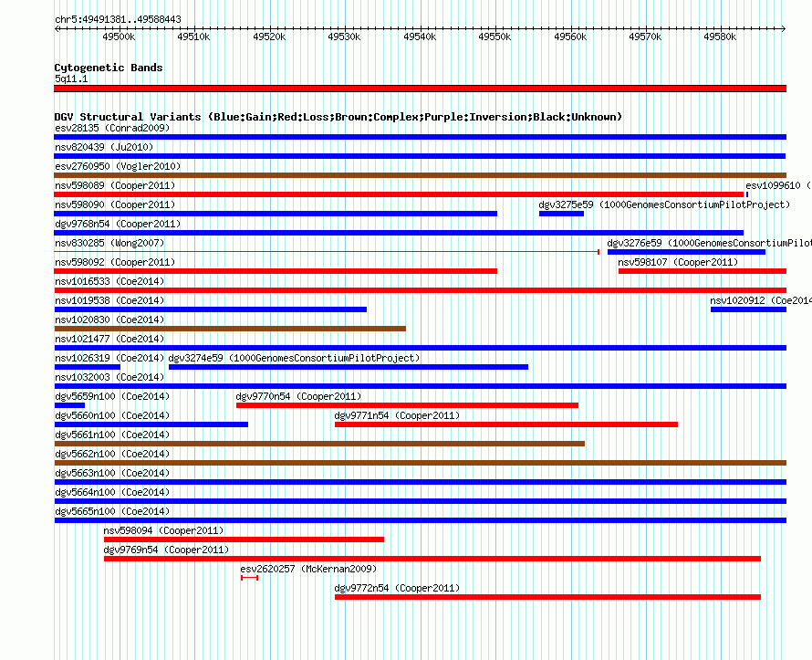Screen dimensions: 812x660
Task: Click the nsv1021477 (Coe2014) label
Action: point(109,339)
